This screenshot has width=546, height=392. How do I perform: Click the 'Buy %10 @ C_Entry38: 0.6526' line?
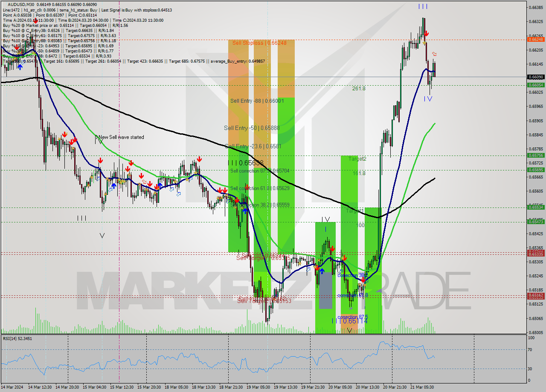tap(58, 30)
